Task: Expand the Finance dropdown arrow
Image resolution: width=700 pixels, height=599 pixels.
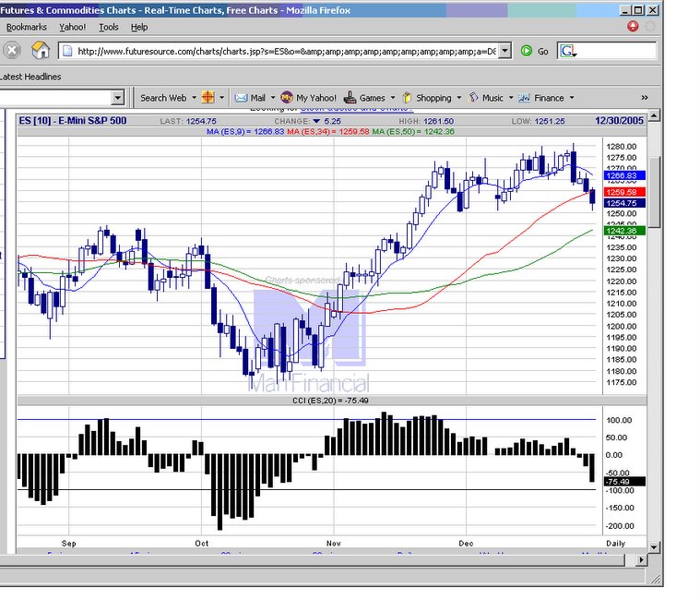Action: click(x=572, y=98)
